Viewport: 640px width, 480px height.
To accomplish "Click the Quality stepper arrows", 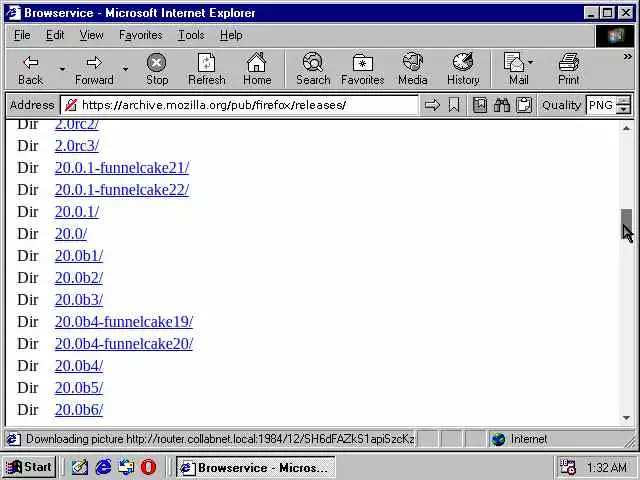I will click(623, 105).
